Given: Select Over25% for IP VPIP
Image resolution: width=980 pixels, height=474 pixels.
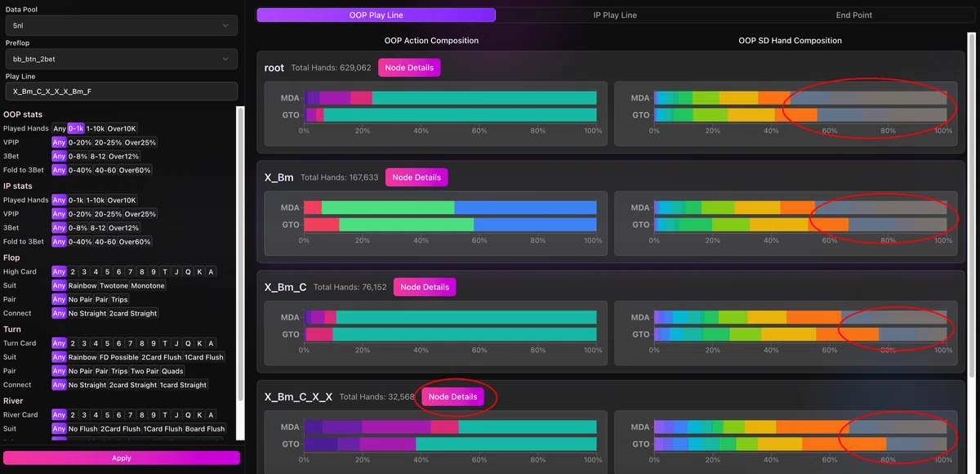Looking at the screenshot, I should point(140,214).
